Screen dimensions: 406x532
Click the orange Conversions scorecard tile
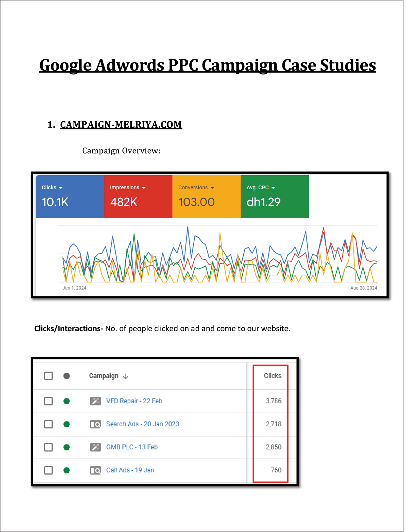(206, 197)
